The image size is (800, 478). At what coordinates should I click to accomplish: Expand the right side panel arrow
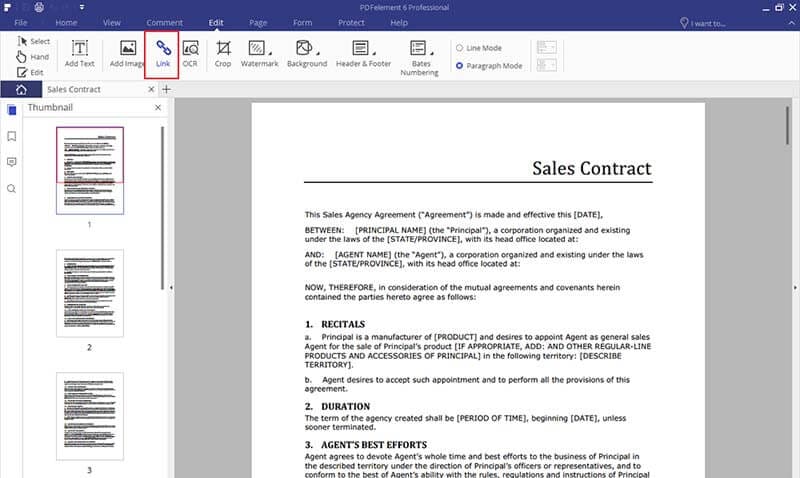[x=795, y=288]
